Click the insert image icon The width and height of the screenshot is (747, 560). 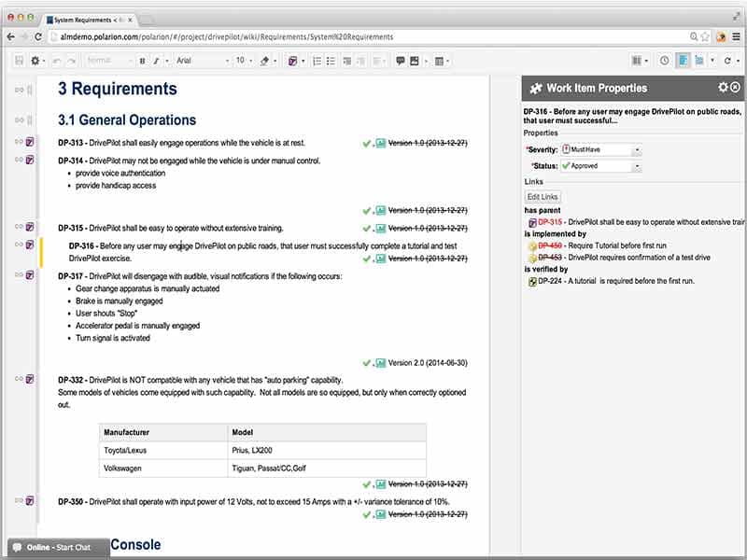415,61
